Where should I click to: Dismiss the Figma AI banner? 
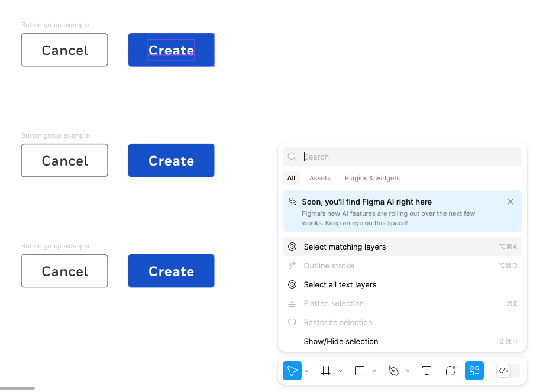pyautogui.click(x=510, y=202)
